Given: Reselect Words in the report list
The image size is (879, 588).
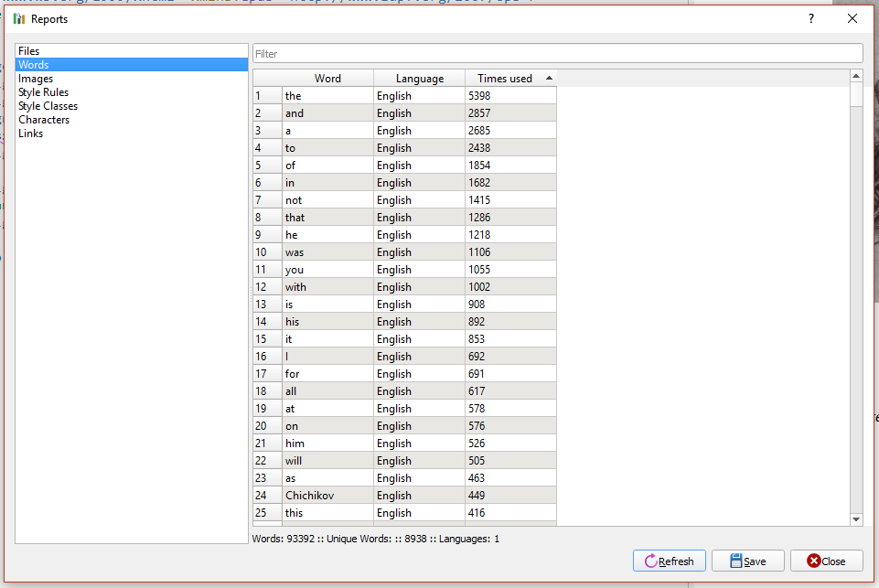Looking at the screenshot, I should [33, 64].
